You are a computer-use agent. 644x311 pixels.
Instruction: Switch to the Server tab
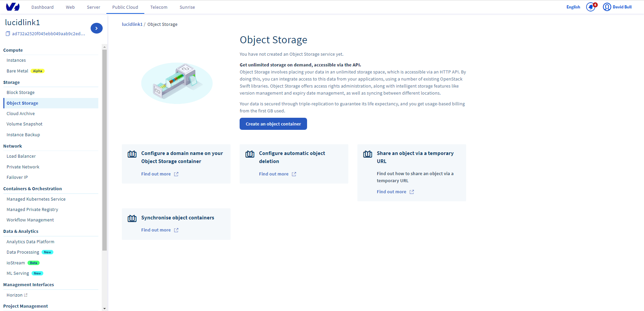(94, 7)
